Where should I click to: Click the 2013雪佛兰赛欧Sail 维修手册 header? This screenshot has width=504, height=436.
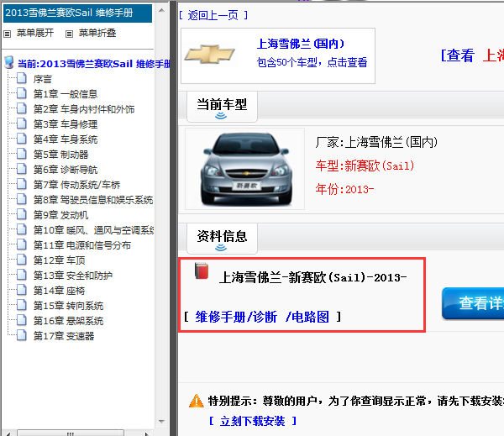[x=77, y=13]
